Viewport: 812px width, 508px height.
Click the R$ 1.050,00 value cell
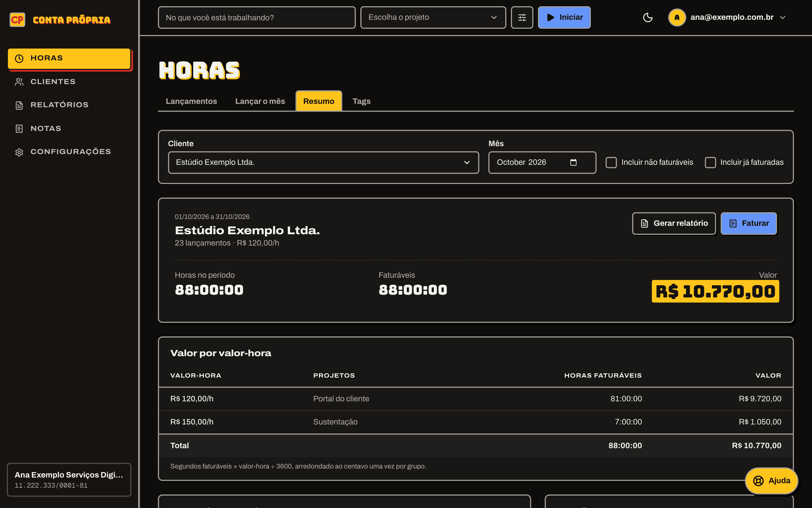pos(760,422)
